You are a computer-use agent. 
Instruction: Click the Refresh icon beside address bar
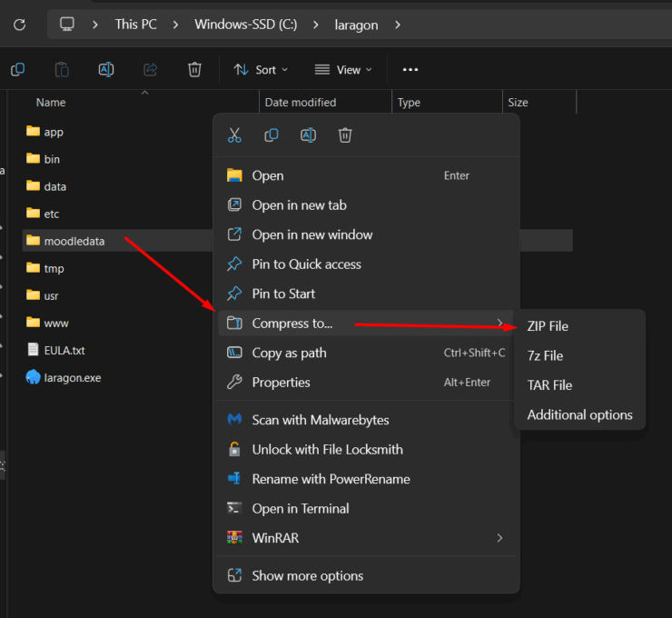[19, 25]
